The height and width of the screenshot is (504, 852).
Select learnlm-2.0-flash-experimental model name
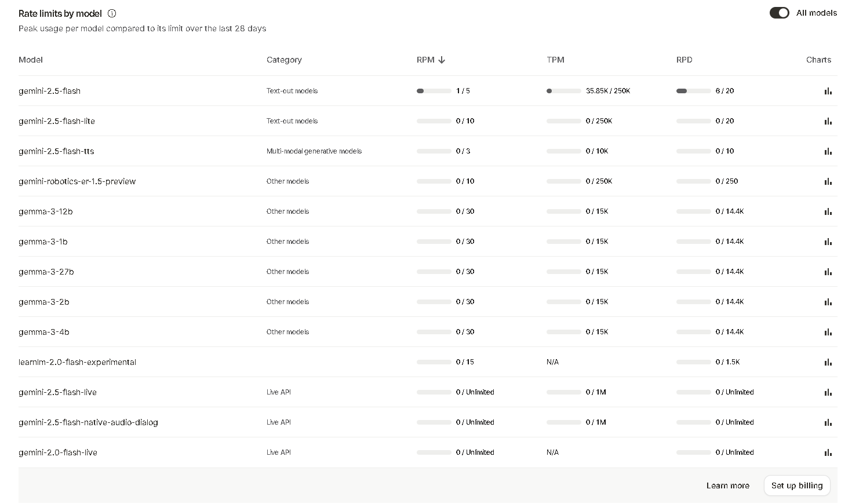tap(77, 362)
